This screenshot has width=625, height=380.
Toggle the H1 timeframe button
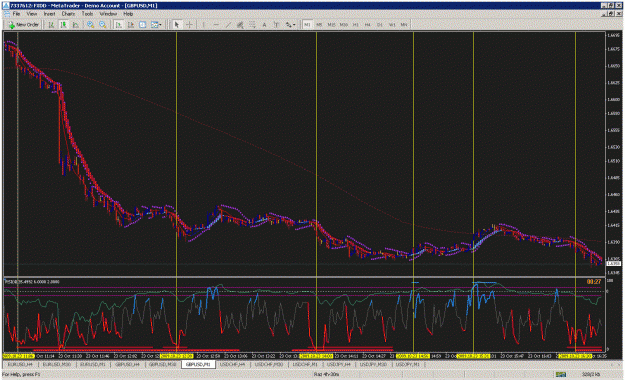pos(356,25)
